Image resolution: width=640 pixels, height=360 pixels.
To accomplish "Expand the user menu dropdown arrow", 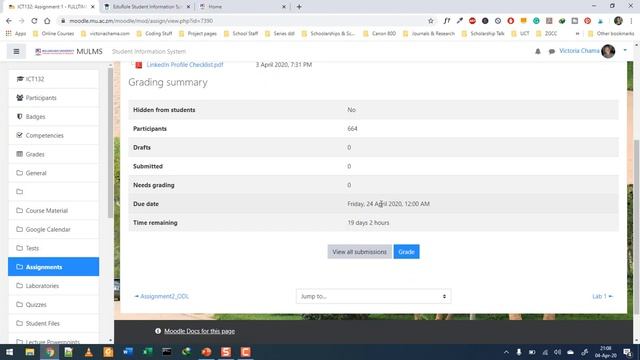I will [x=625, y=50].
